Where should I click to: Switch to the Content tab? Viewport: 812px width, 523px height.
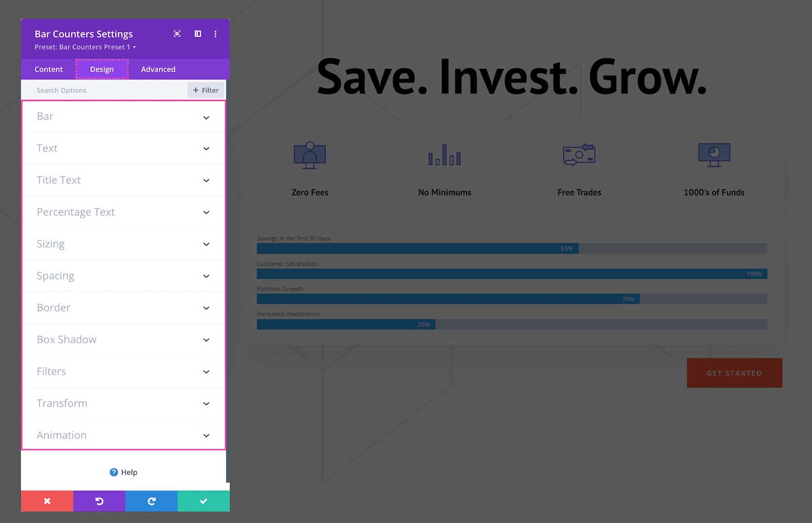click(48, 69)
